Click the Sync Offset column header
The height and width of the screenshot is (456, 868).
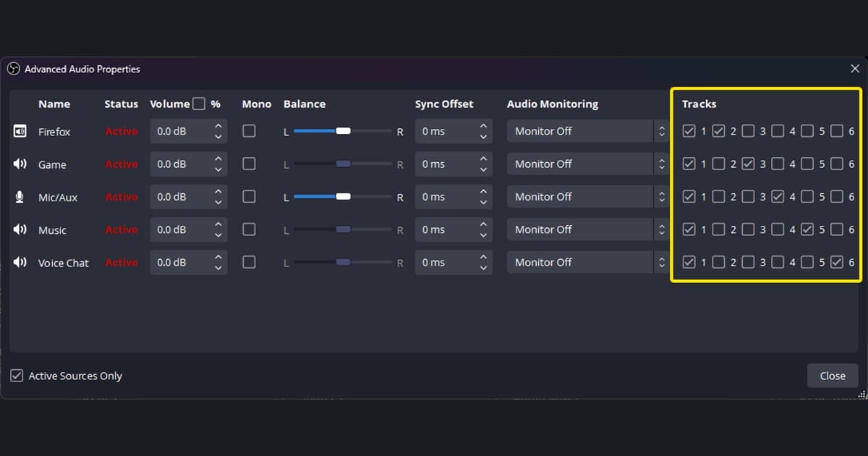[x=444, y=104]
